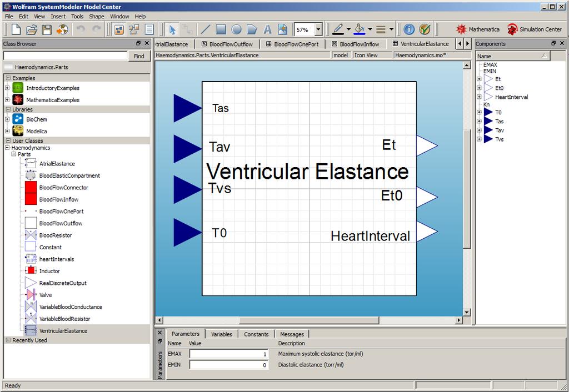The height and width of the screenshot is (392, 569).
Task: Click the EMIN value field
Action: [x=228, y=365]
